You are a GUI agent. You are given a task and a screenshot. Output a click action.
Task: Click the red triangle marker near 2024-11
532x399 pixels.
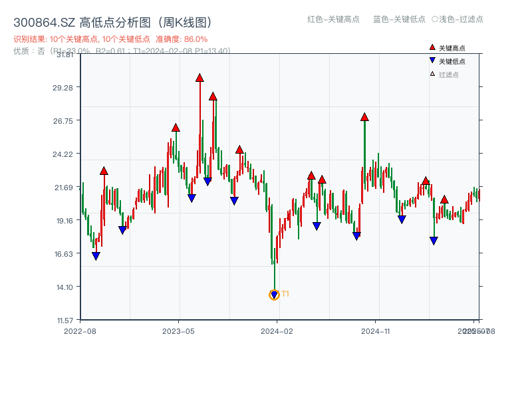364,116
